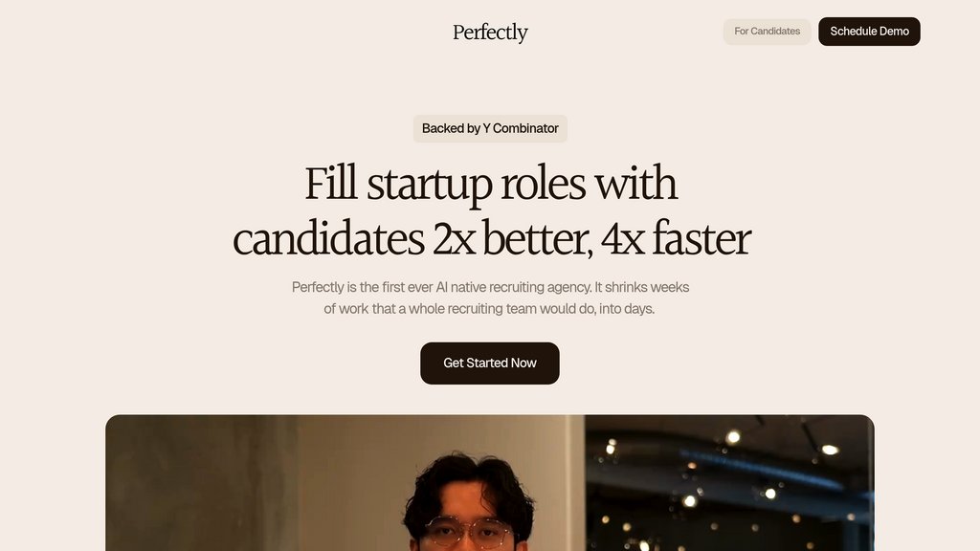
Task: Click the "2x better" phrase in the headline
Action: 512,239
